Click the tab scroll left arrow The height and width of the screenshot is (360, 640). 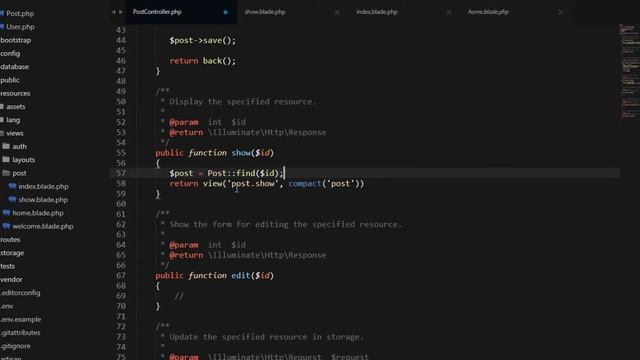(113, 12)
